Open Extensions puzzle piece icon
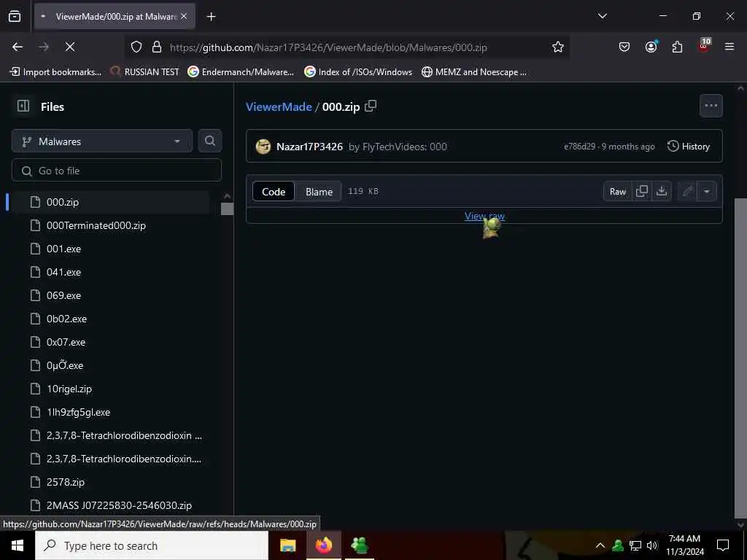The width and height of the screenshot is (747, 560). [x=677, y=47]
